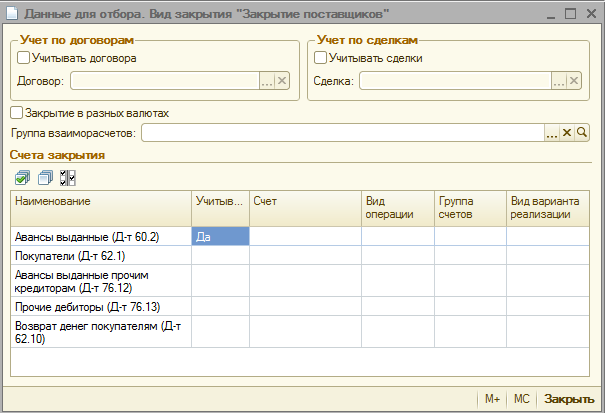Toggle Закрытие в разных валютах checkbox

click(16, 113)
